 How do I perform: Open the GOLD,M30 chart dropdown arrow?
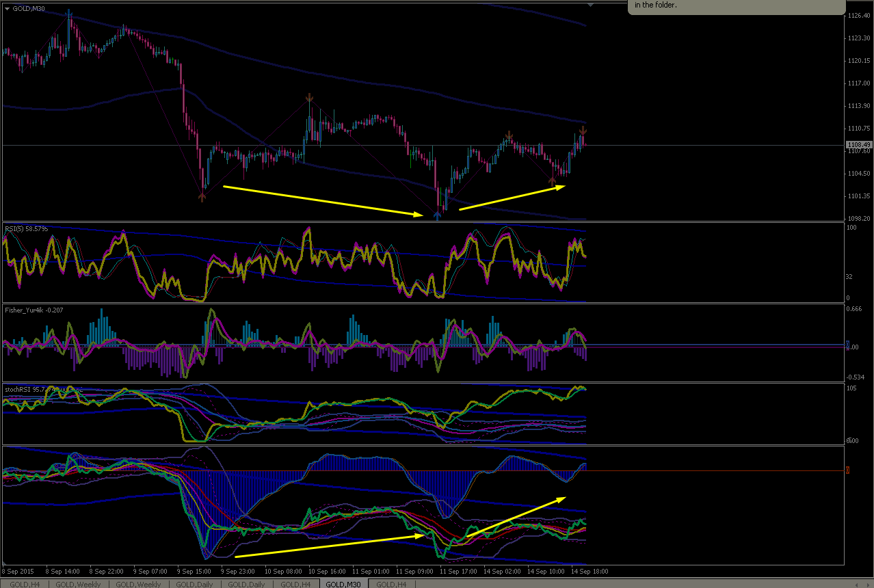pos(6,10)
